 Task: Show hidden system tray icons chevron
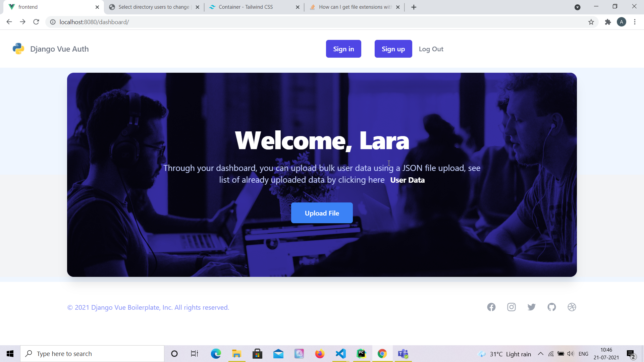[x=541, y=354]
